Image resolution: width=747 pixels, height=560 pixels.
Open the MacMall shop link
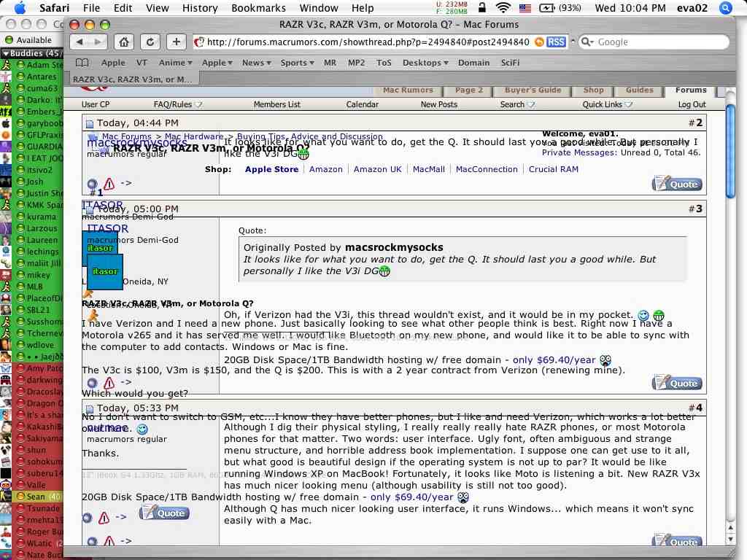tap(429, 169)
